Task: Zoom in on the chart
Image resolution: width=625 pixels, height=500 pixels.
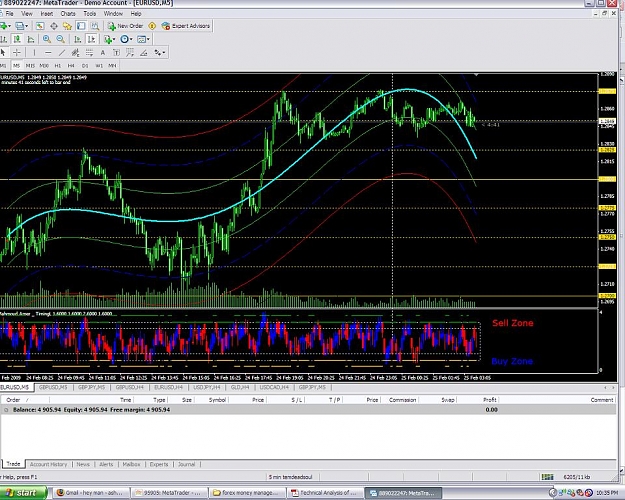Action: (x=47, y=39)
